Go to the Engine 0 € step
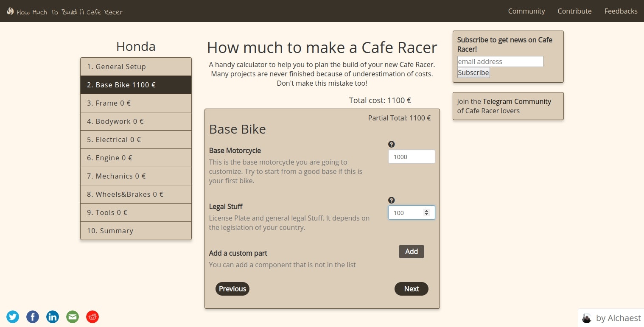 [136, 158]
